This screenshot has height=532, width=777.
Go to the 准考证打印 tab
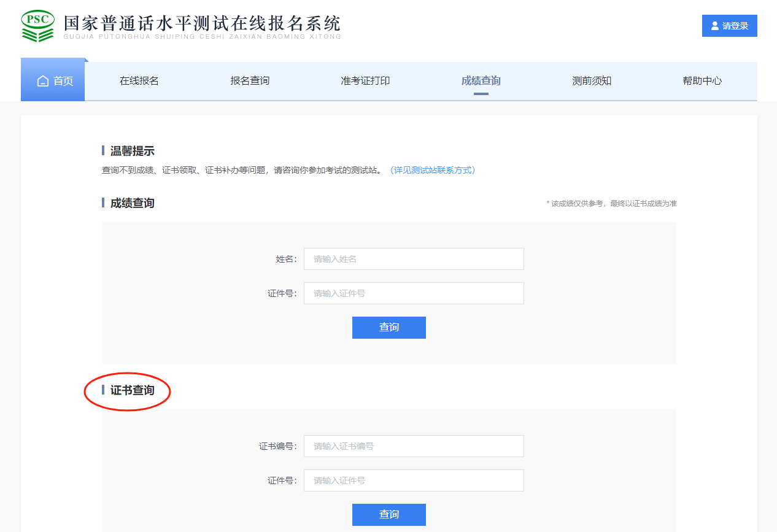point(365,81)
